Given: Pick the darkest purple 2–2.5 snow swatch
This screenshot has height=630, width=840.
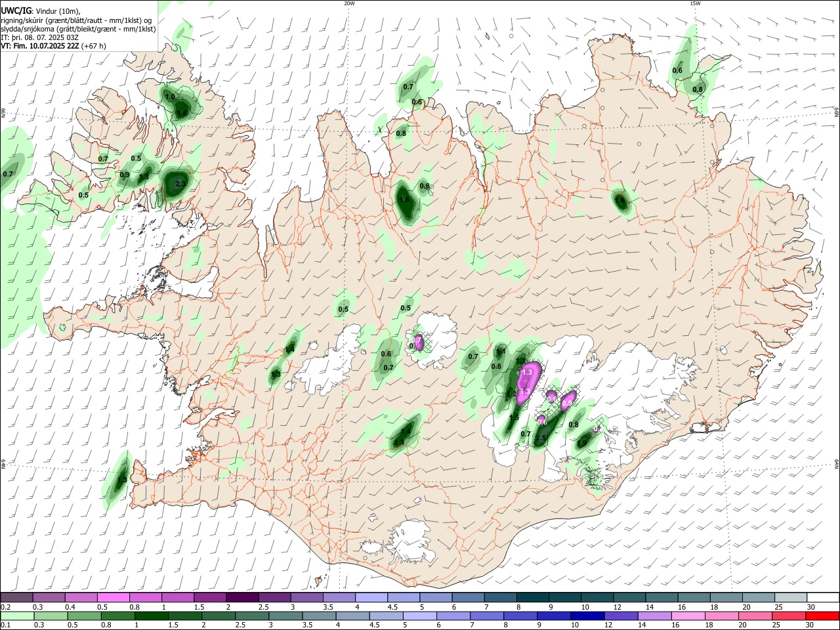Looking at the screenshot, I should coord(242,598).
